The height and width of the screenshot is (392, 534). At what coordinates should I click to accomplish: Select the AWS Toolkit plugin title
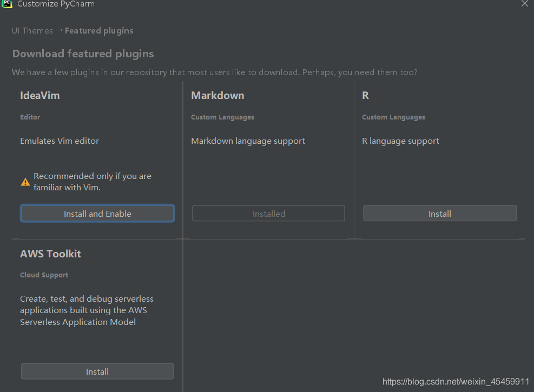click(x=50, y=254)
